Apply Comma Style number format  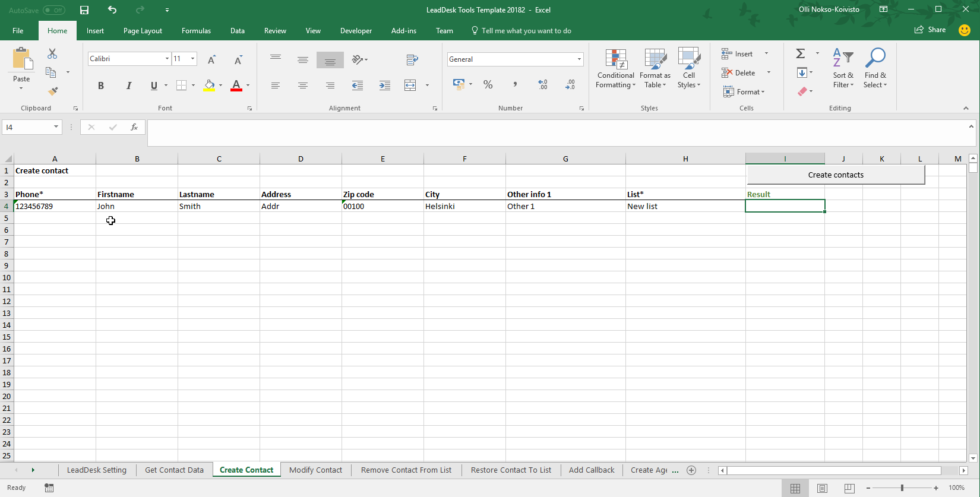tap(515, 84)
